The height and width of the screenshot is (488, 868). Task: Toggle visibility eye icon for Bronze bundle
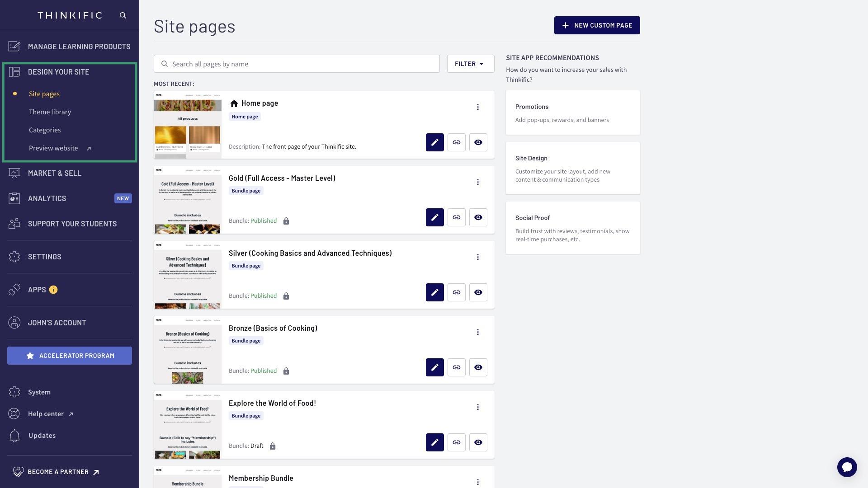pos(478,367)
